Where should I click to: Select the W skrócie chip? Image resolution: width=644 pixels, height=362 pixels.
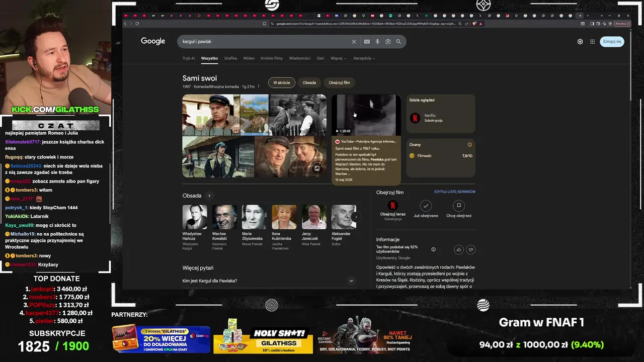pos(282,82)
